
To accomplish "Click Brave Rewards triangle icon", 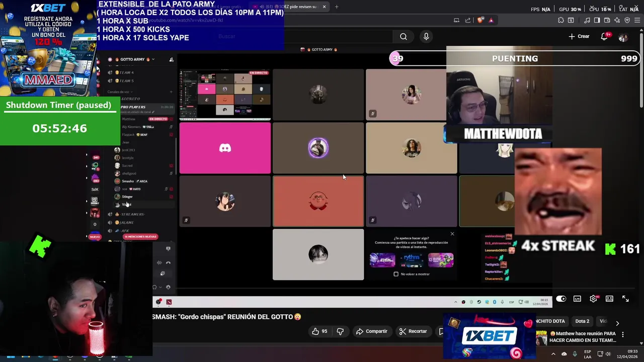I will (491, 20).
